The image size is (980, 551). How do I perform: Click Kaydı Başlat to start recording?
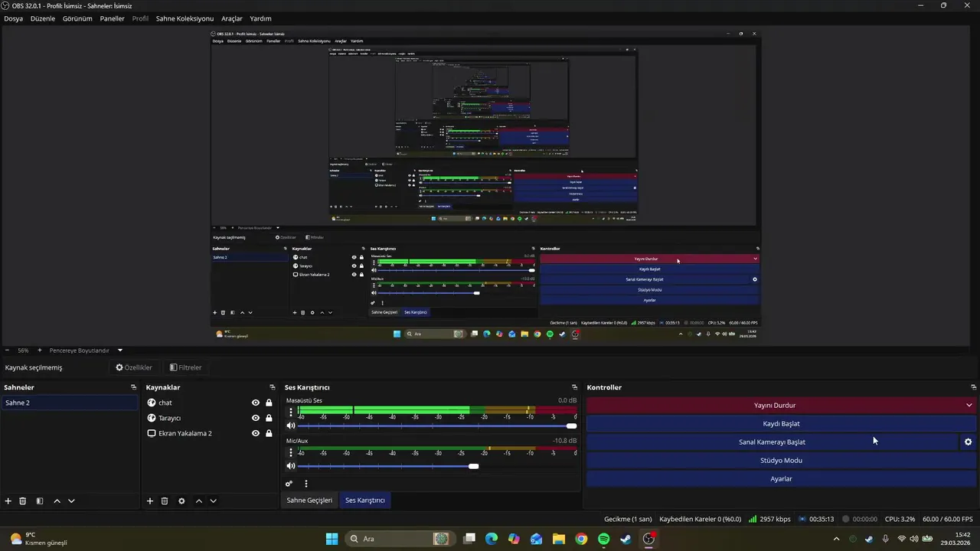tap(782, 424)
